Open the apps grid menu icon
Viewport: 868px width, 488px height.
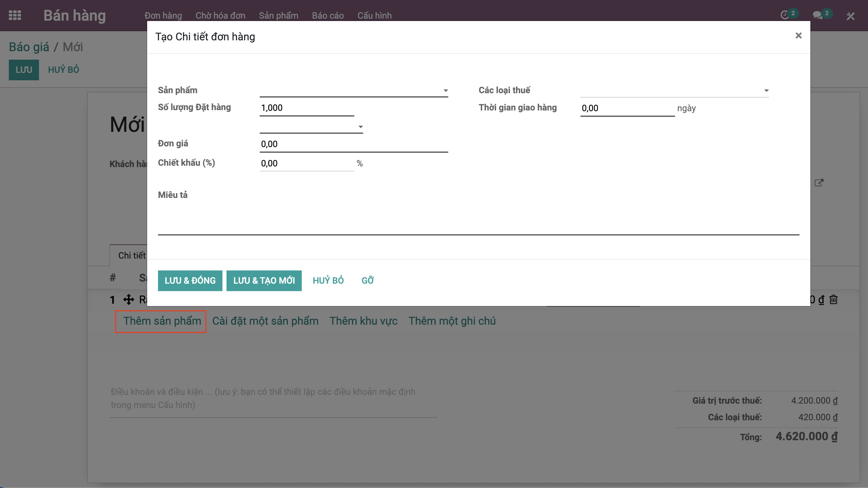coord(15,16)
